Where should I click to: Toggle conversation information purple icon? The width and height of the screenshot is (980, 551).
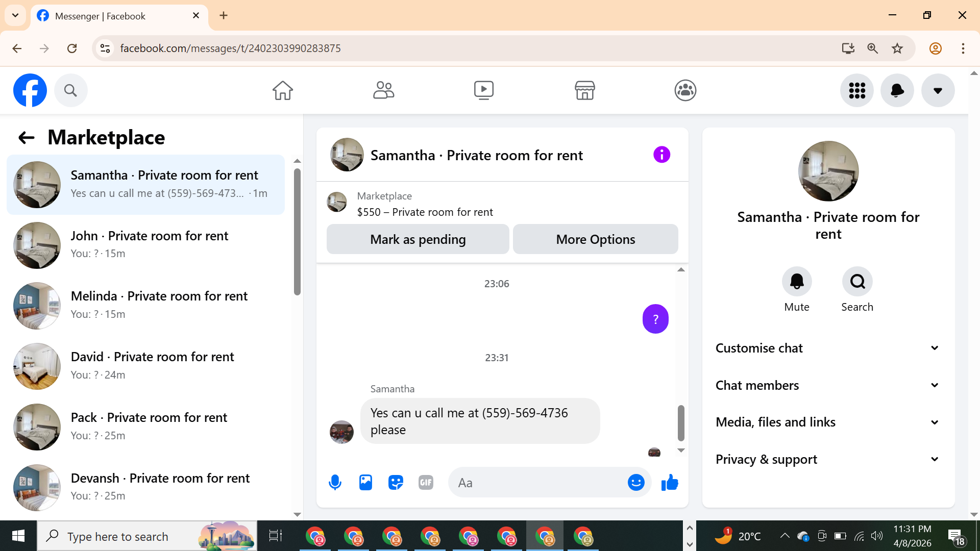(661, 155)
